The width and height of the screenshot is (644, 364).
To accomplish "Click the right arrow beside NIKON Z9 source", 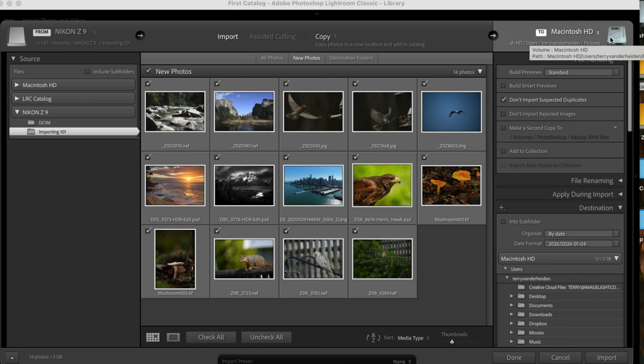I will (x=140, y=35).
